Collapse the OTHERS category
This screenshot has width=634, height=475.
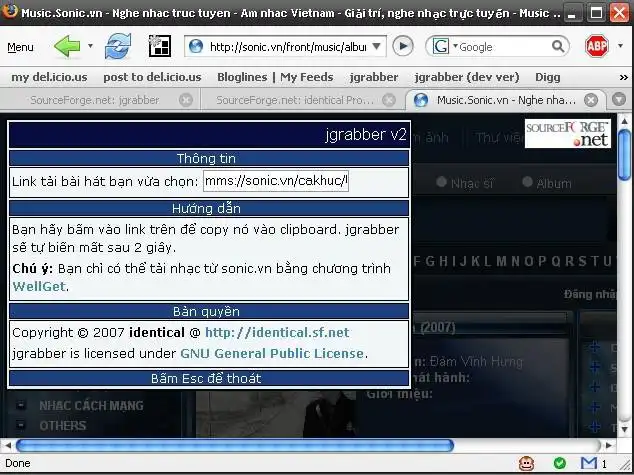tap(21, 425)
